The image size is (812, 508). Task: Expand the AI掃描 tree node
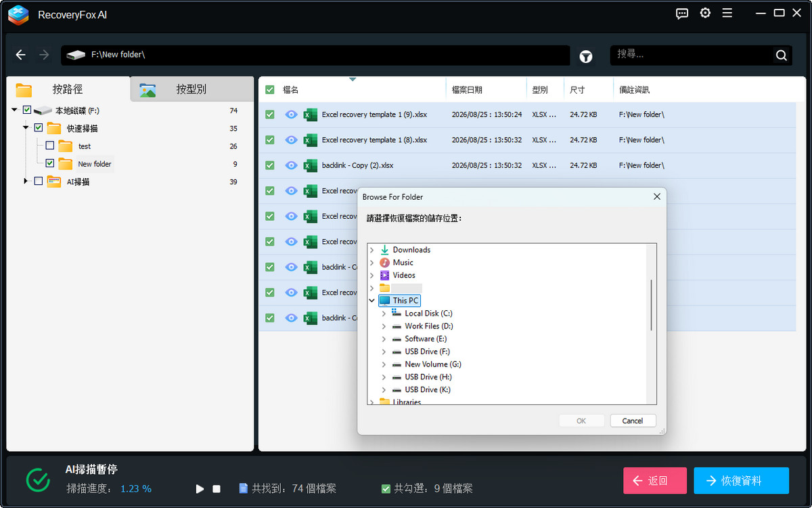tap(26, 181)
